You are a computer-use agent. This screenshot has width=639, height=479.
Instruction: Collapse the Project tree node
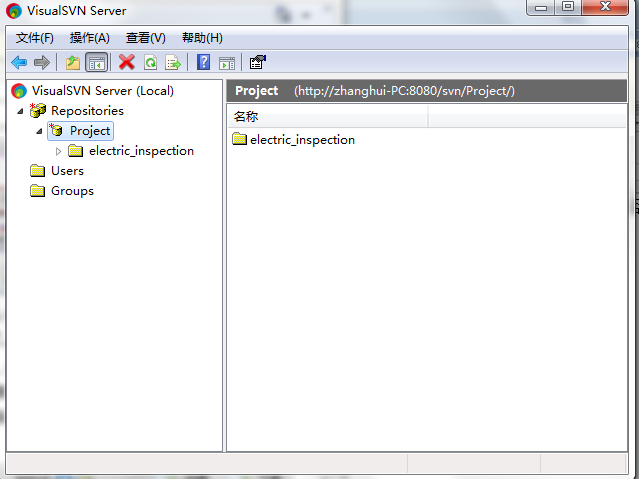point(39,131)
